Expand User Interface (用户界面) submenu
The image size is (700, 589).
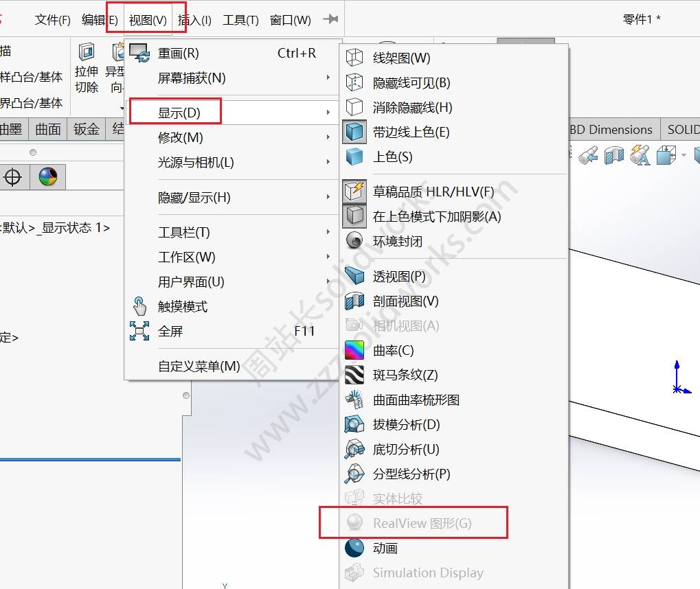click(232, 282)
